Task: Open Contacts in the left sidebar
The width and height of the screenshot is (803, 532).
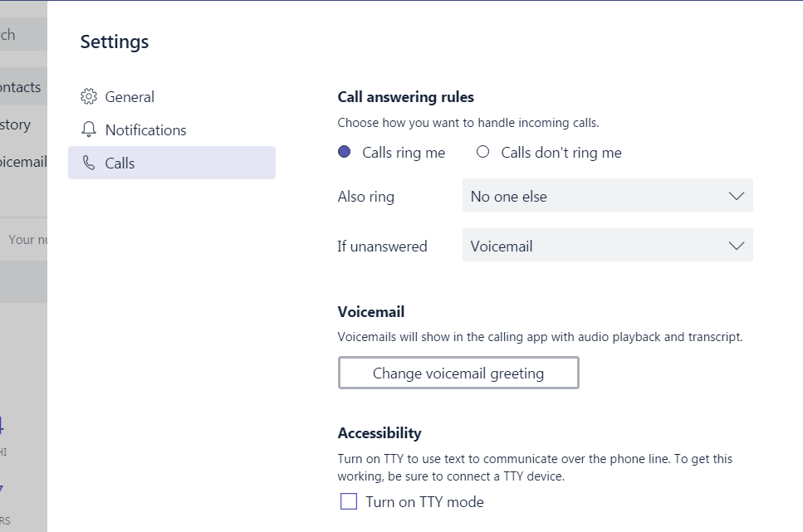Action: pyautogui.click(x=20, y=86)
